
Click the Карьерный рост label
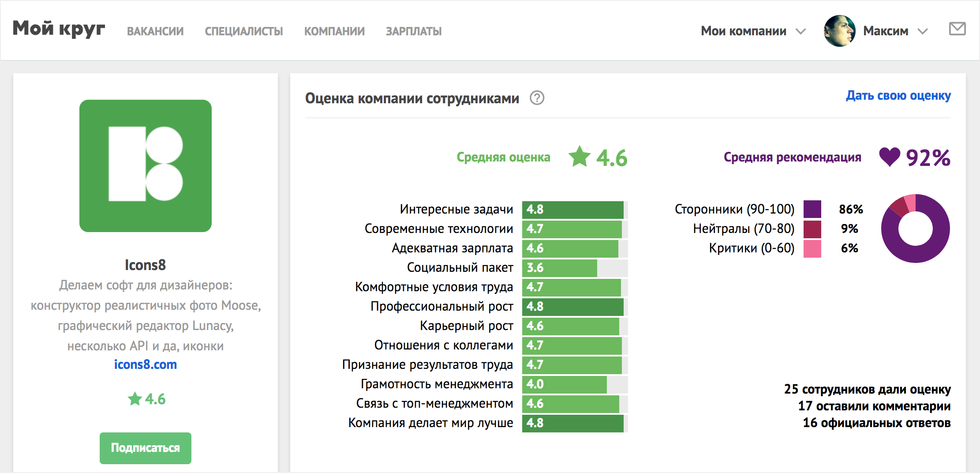(467, 326)
